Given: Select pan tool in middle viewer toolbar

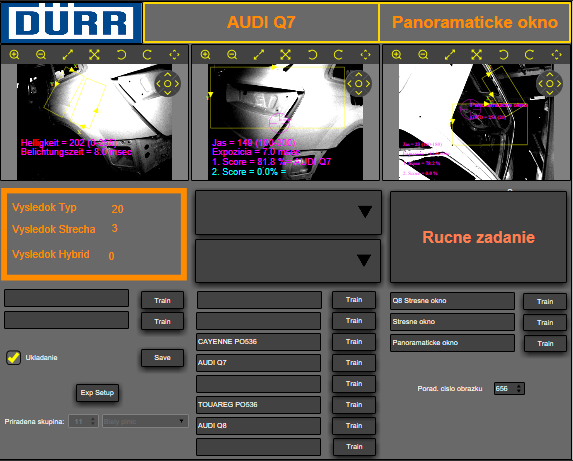Looking at the screenshot, I should click(365, 55).
